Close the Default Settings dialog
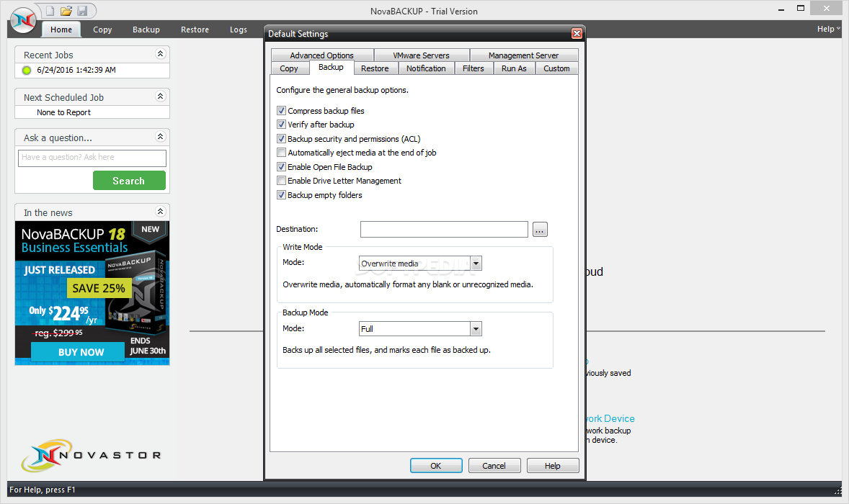Screen dimensions: 849x504 [x=577, y=34]
